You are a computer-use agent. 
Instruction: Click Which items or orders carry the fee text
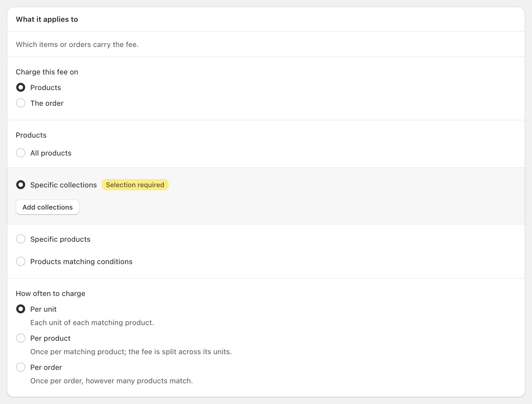point(77,44)
